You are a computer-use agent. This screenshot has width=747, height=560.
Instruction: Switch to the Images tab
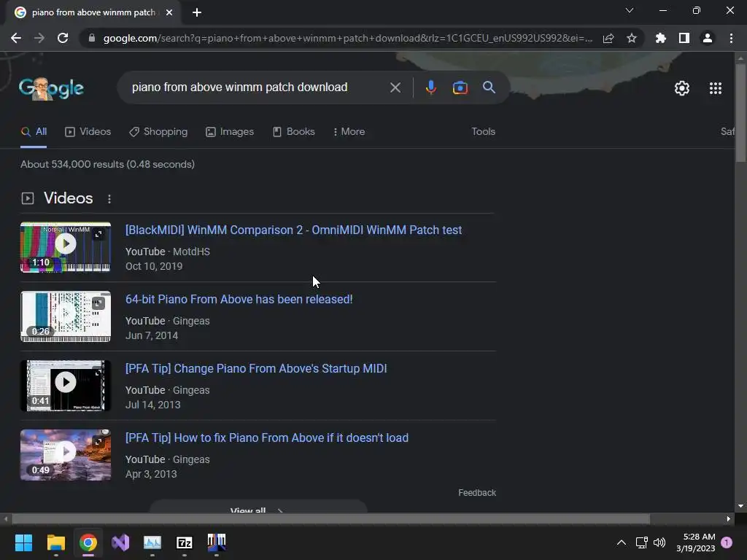(230, 132)
